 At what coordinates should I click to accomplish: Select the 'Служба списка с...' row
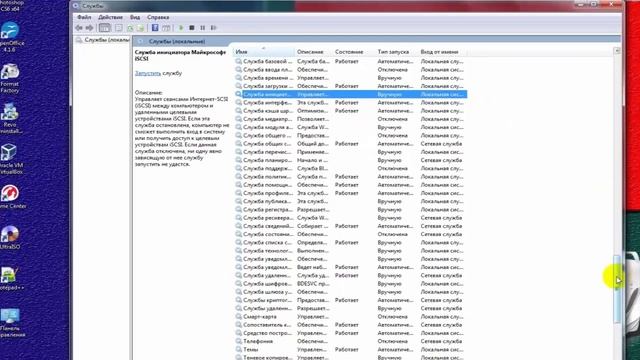tap(350, 242)
